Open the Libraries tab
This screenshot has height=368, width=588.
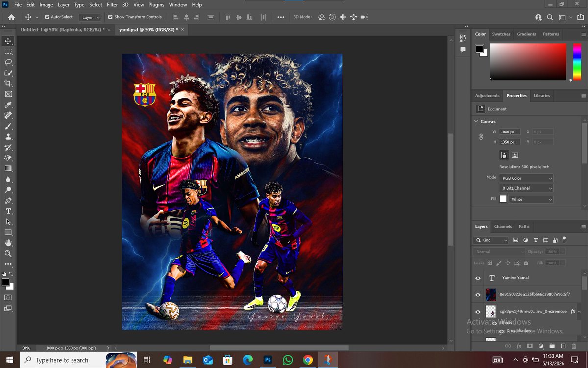pos(541,96)
